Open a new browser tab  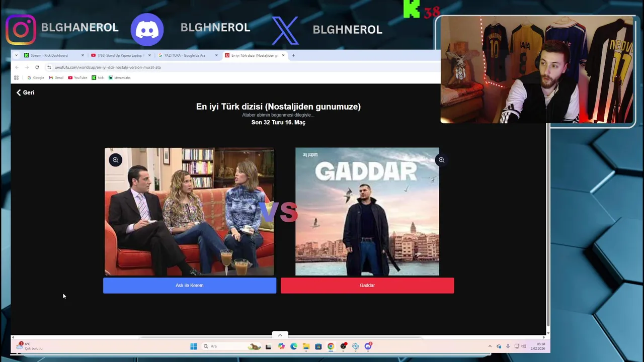coord(293,55)
